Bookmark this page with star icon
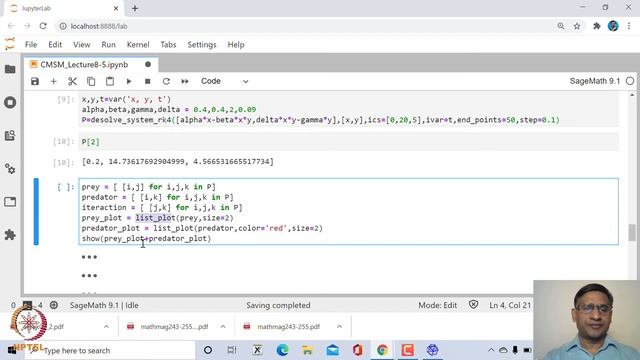This screenshot has height=360, width=640. [577, 26]
